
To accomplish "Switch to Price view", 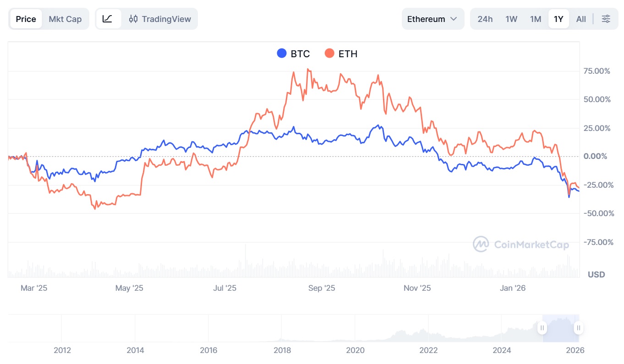I will [26, 19].
